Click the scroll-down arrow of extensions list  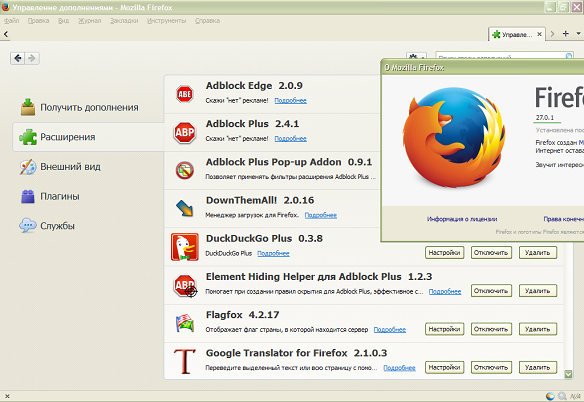[568, 374]
